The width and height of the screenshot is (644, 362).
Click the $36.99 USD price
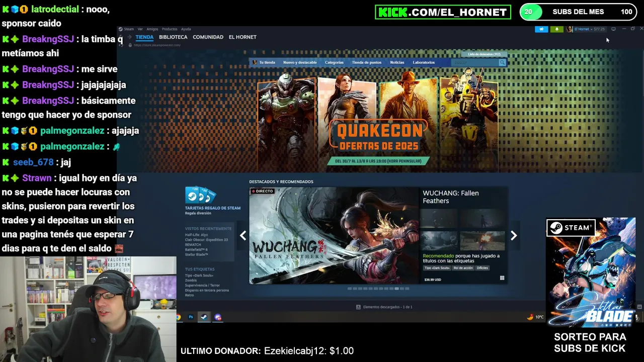(433, 280)
